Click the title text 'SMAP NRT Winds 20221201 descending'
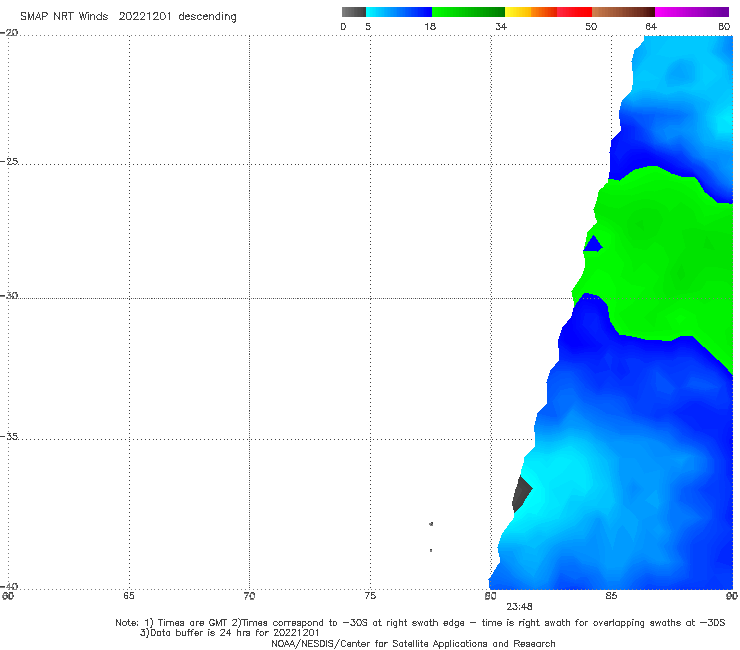Viewport: 740px width, 650px height. click(128, 17)
